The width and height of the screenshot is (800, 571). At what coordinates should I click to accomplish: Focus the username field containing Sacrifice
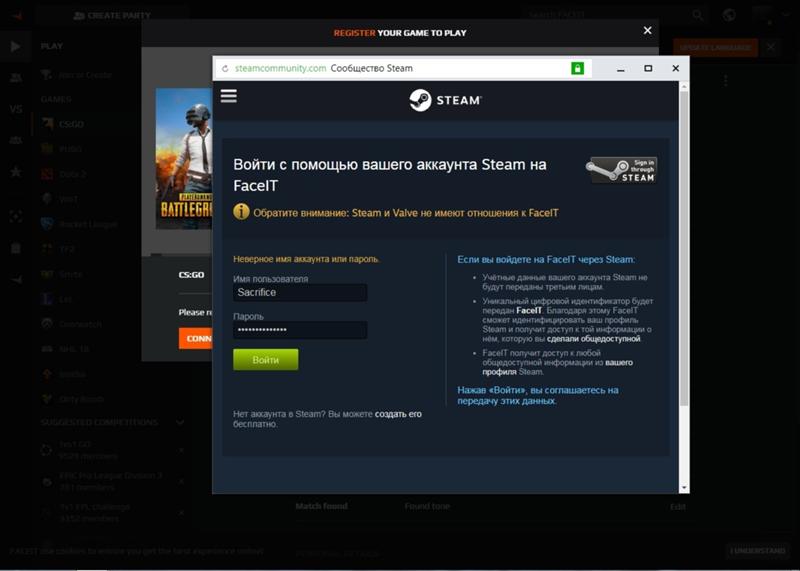click(x=300, y=292)
